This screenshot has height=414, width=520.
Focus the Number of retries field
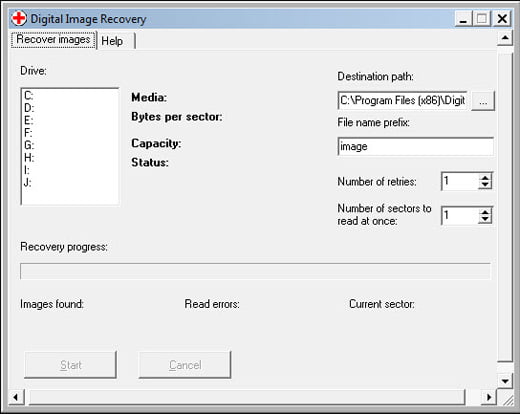pos(460,181)
